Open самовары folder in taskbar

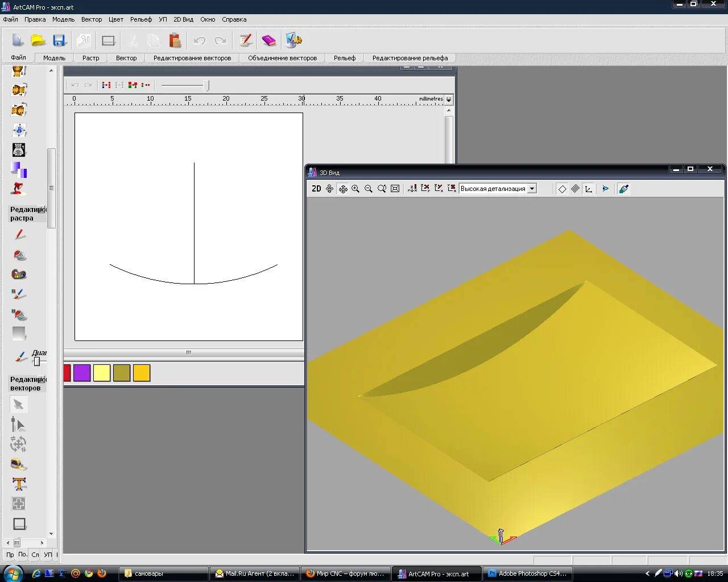(164, 573)
